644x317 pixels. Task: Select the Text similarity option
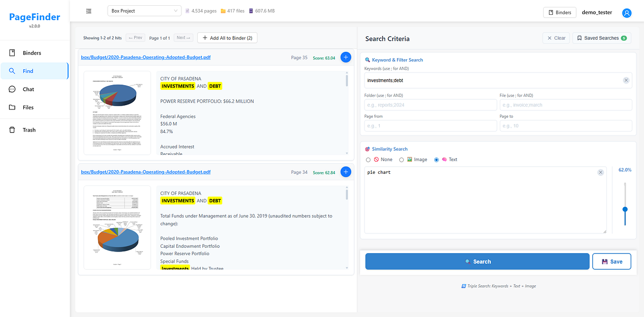436,160
